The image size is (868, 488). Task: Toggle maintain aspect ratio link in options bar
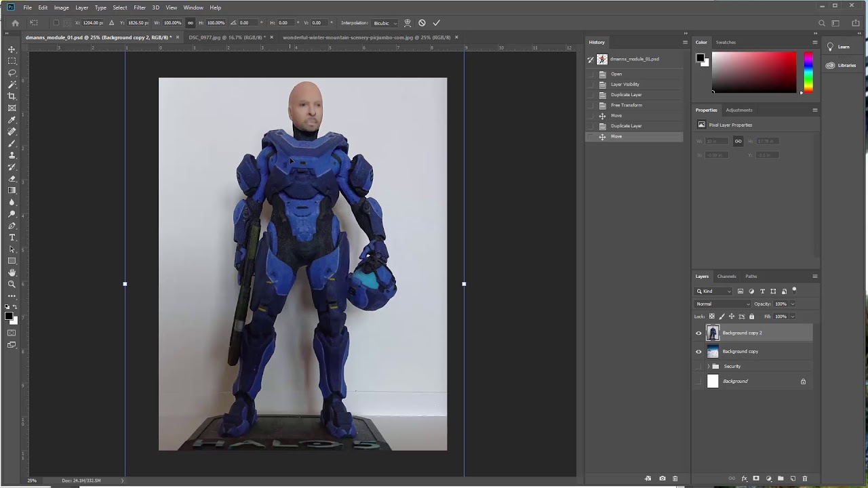pyautogui.click(x=190, y=22)
